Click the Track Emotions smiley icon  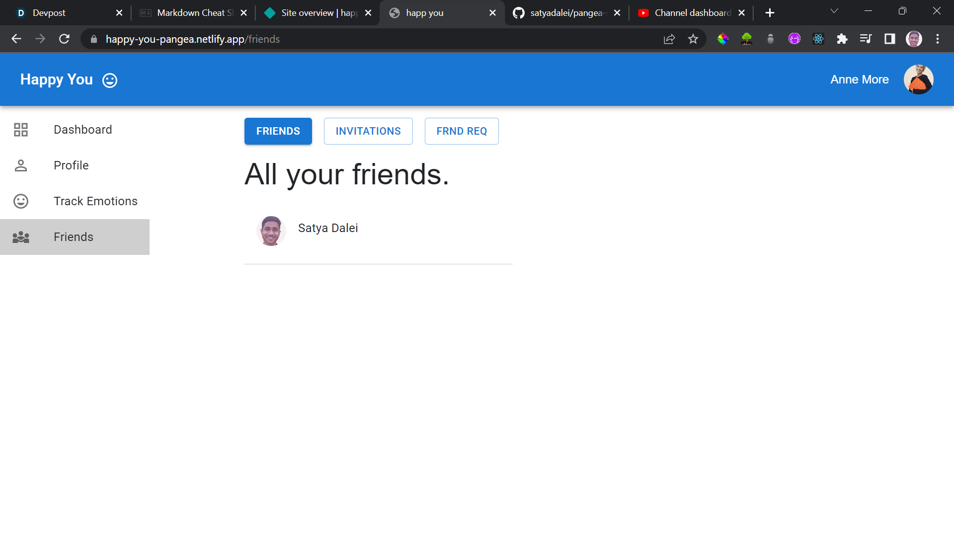(x=21, y=201)
